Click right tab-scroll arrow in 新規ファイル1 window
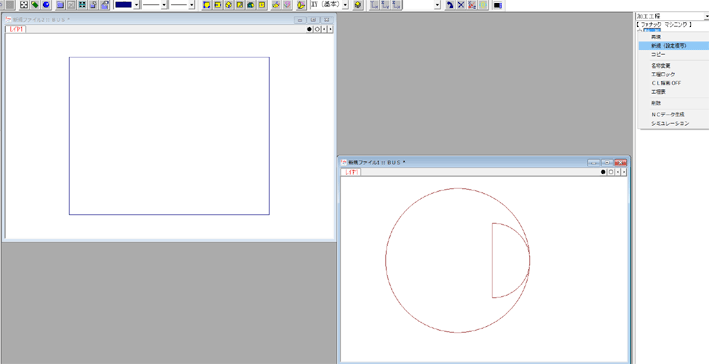The height and width of the screenshot is (364, 709). pyautogui.click(x=624, y=172)
